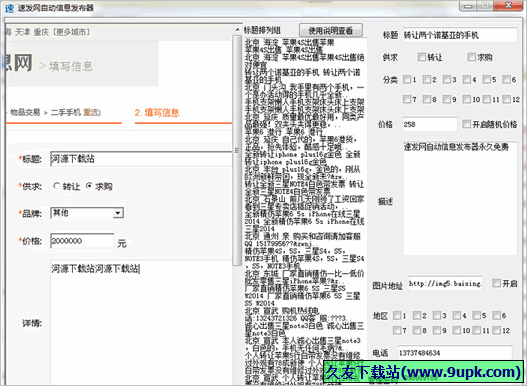Enable 分类 checkbox 6
This screenshot has width=527, height=386.
506,79
